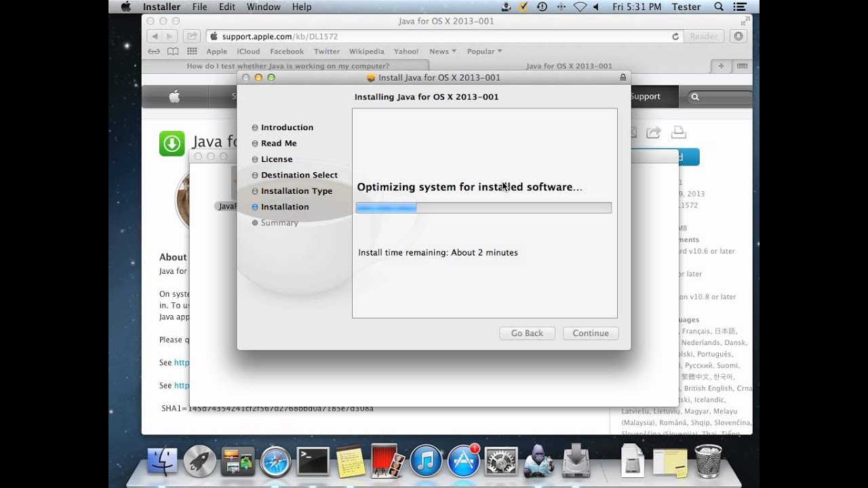
Task: Switch to the 'Java for OS X 2013-001' tab
Action: click(569, 66)
